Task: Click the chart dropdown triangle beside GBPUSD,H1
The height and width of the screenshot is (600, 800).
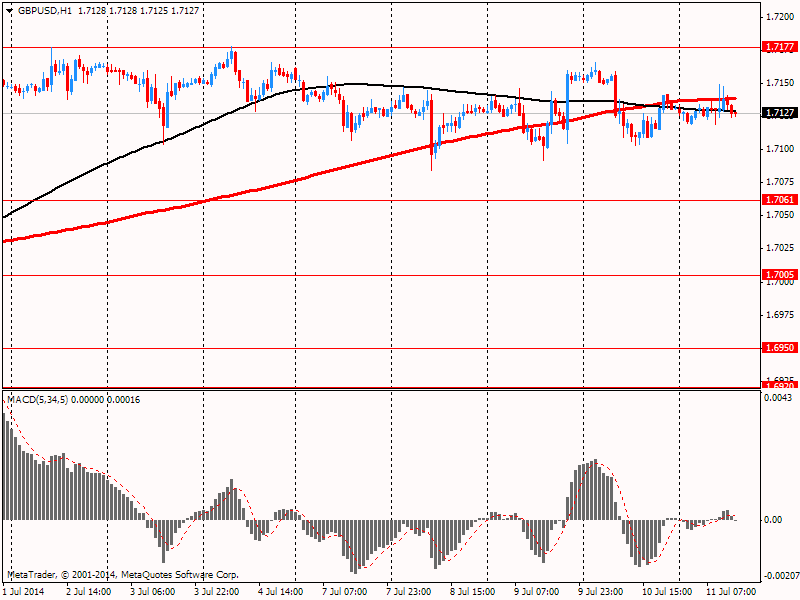Action: (9, 11)
